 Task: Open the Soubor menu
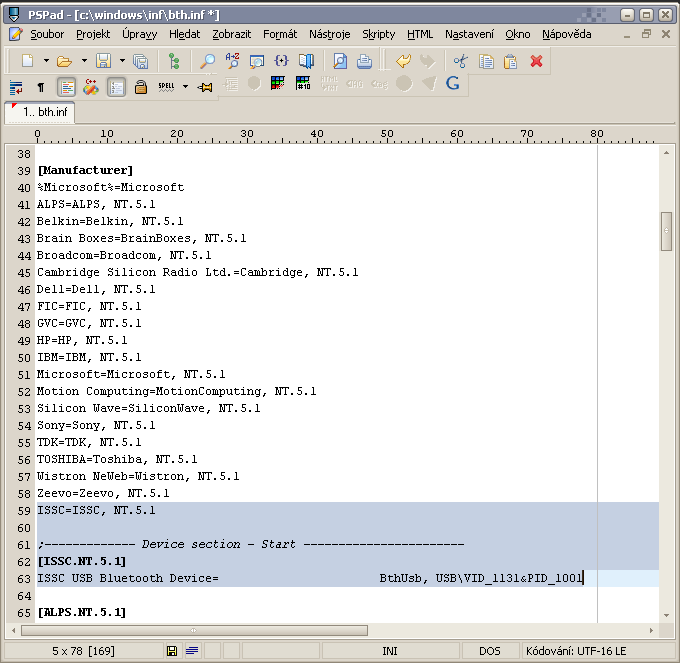pos(47,34)
